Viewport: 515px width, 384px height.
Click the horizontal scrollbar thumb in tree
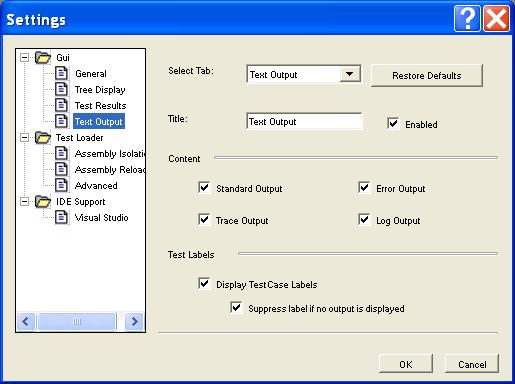[x=77, y=321]
